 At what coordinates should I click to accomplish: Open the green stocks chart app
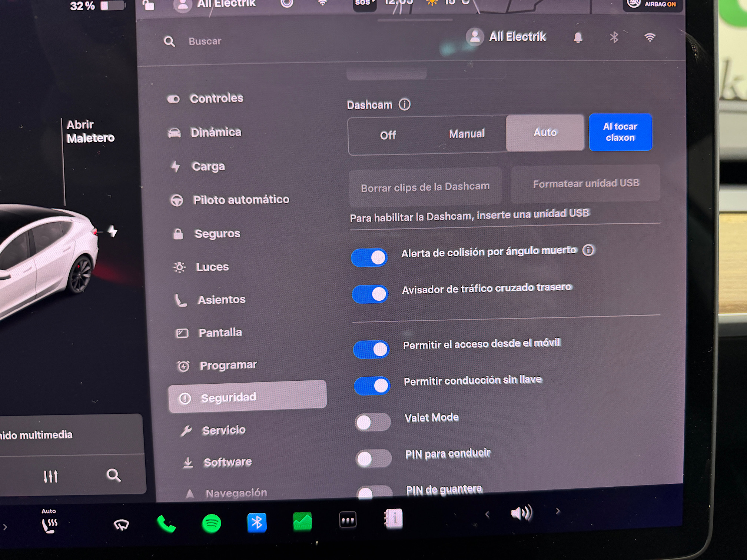(x=302, y=521)
